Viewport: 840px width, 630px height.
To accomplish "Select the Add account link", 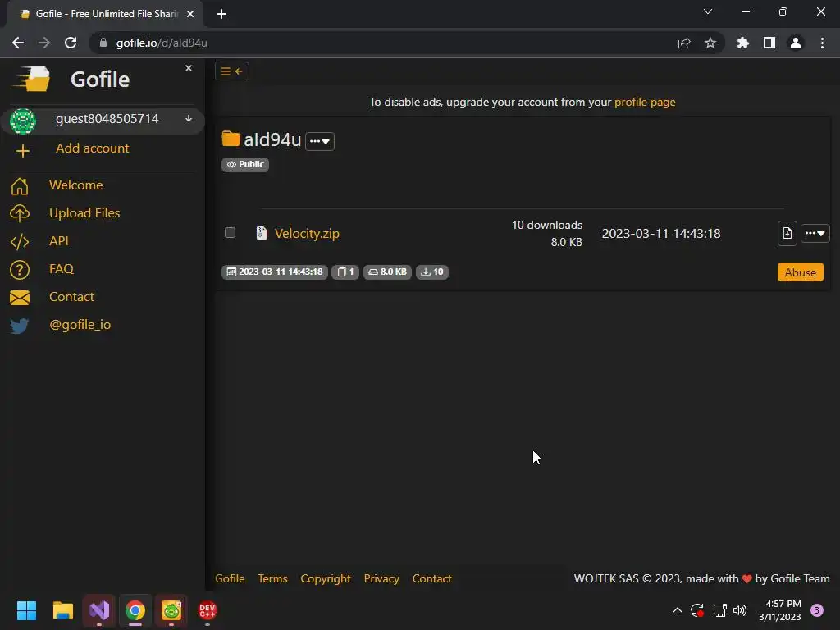I will [x=92, y=148].
